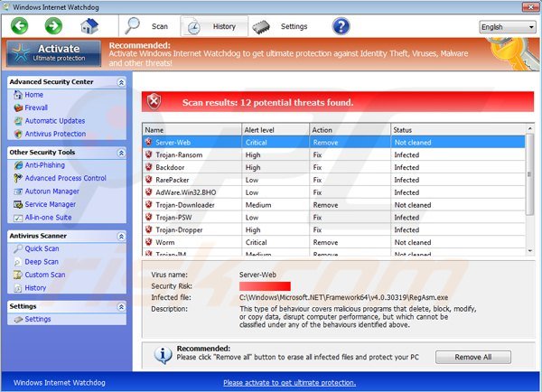
Task: Click the threat list scrollbar thumb
Action: 530,174
